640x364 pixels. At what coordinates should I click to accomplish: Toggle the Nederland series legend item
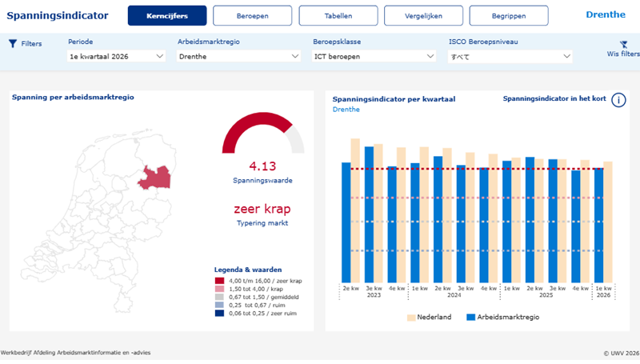click(430, 317)
